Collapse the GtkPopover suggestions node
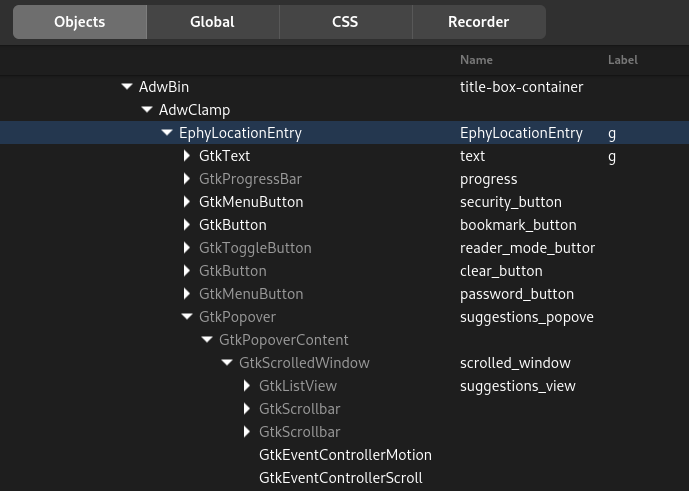 [x=187, y=316]
